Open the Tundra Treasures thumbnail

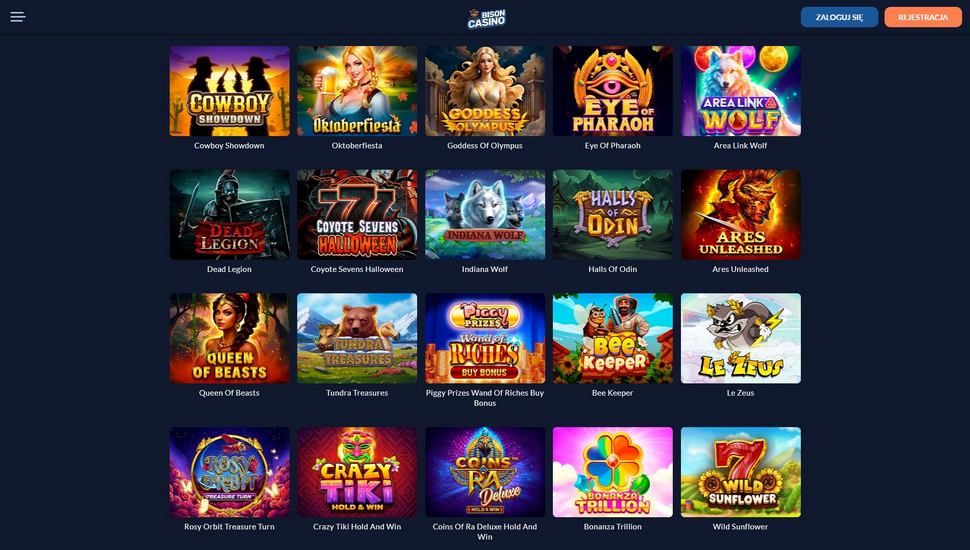click(x=357, y=338)
